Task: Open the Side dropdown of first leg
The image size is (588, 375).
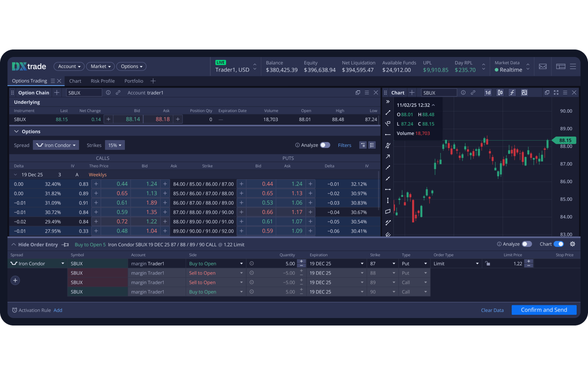Action: coord(216,264)
